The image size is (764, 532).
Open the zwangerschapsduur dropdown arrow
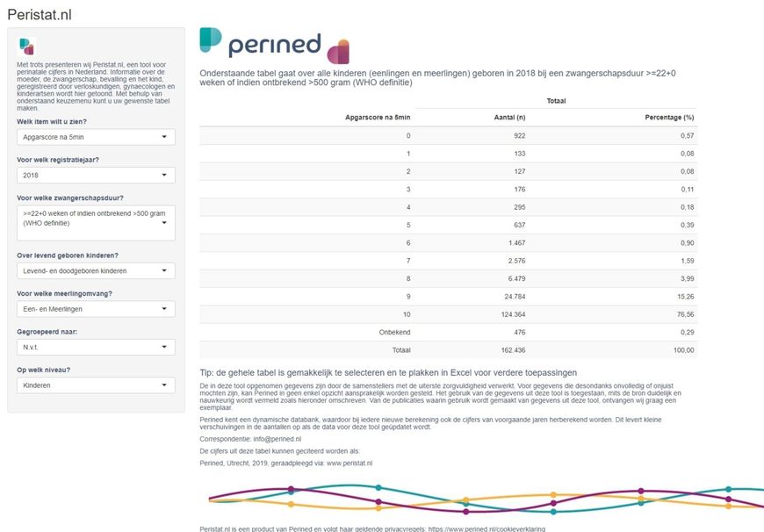coord(164,223)
